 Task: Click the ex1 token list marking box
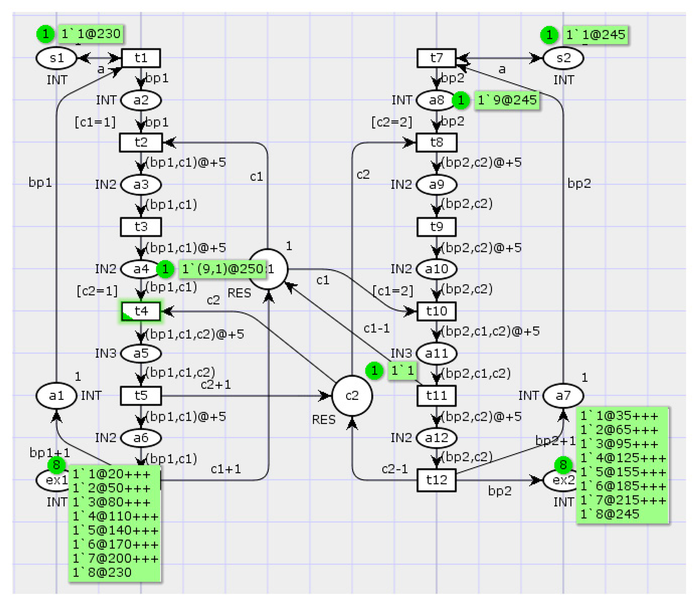pos(115,523)
